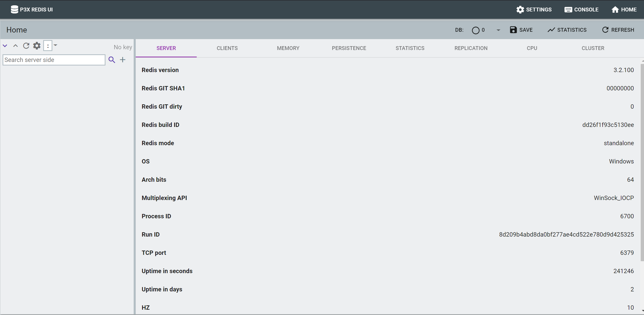
Task: Click the purple search magnifier icon
Action: click(x=112, y=60)
